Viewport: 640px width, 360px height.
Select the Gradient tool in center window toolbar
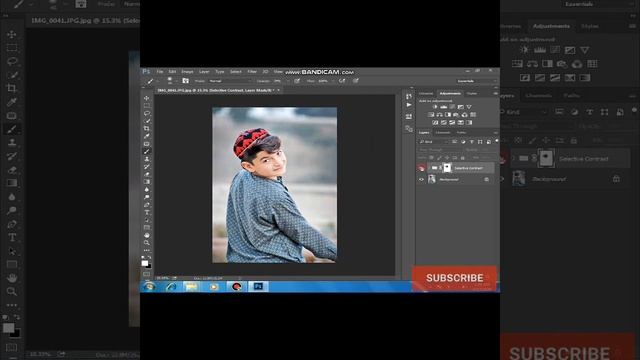pyautogui.click(x=147, y=182)
